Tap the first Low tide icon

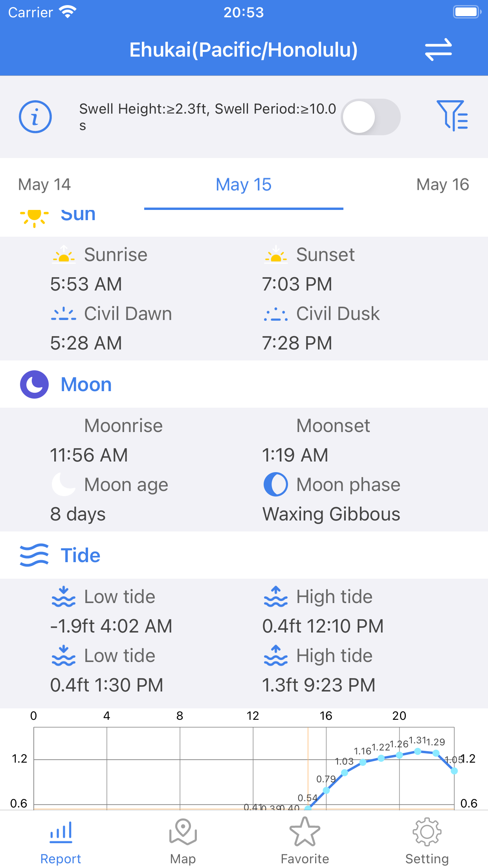coord(64,597)
